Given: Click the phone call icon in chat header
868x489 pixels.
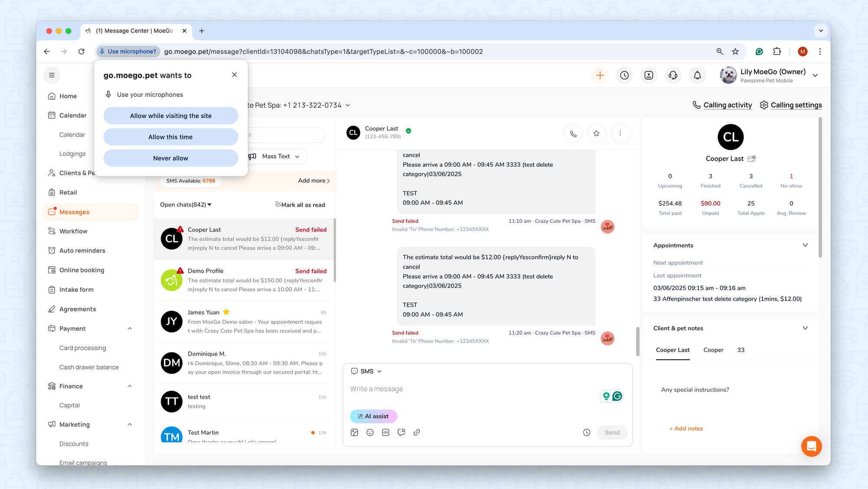Looking at the screenshot, I should (573, 134).
